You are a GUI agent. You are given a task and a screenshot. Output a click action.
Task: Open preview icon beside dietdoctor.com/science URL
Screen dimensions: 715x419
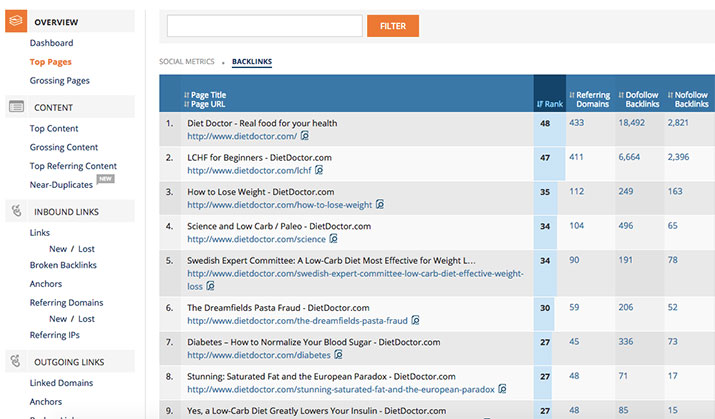click(x=333, y=238)
